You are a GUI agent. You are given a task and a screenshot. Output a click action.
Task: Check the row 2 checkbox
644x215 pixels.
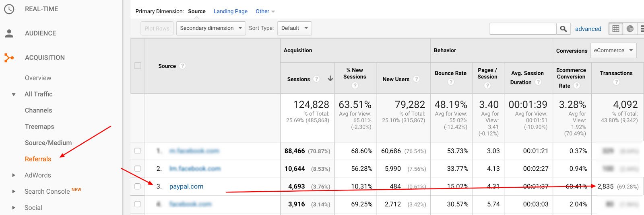[138, 168]
